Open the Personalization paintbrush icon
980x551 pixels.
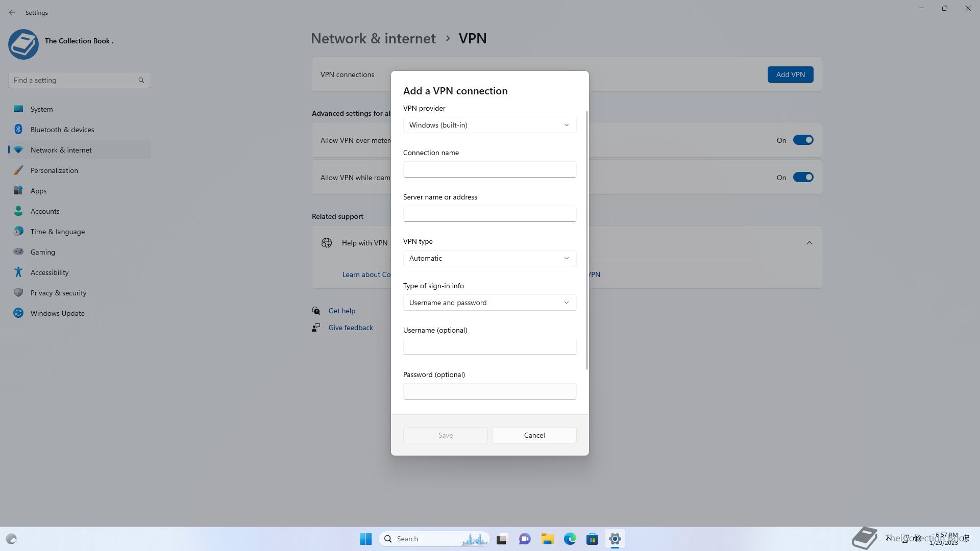coord(18,170)
